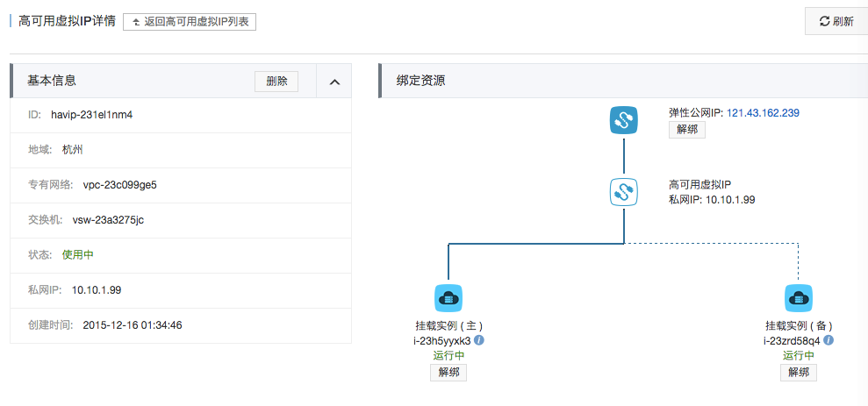Click the primary mounted instance cloud icon
The image size is (868, 406).
[448, 298]
